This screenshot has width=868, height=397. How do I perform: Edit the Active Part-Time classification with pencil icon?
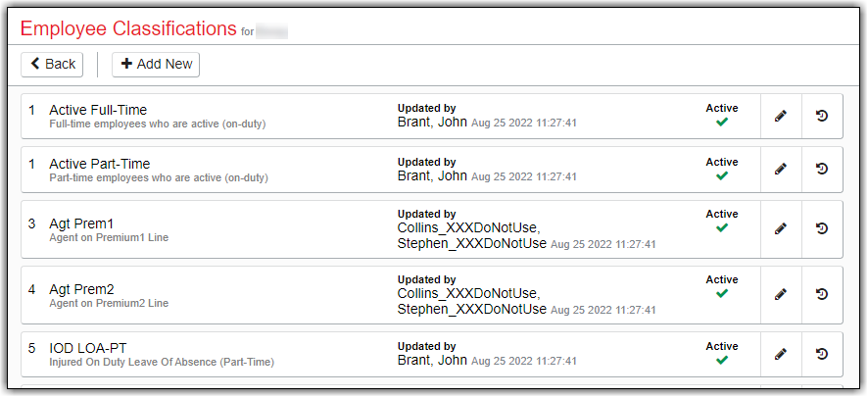pyautogui.click(x=781, y=170)
